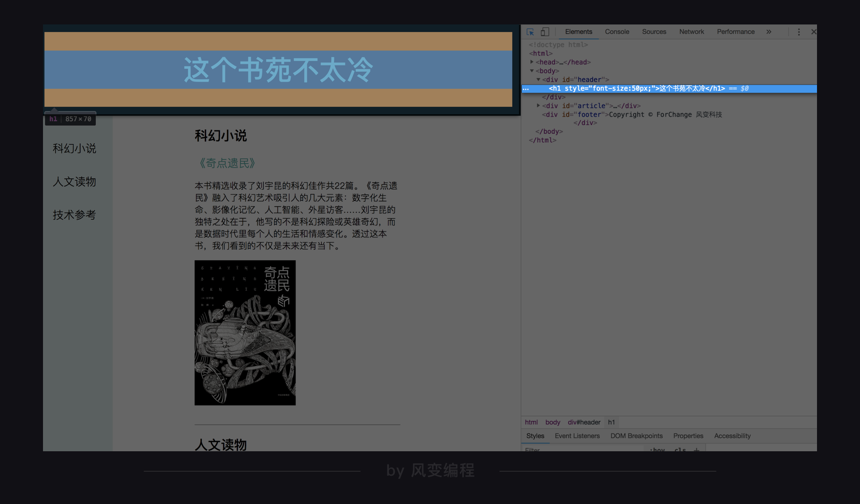The width and height of the screenshot is (860, 504).
Task: Select the opening <html> tag line
Action: (540, 53)
